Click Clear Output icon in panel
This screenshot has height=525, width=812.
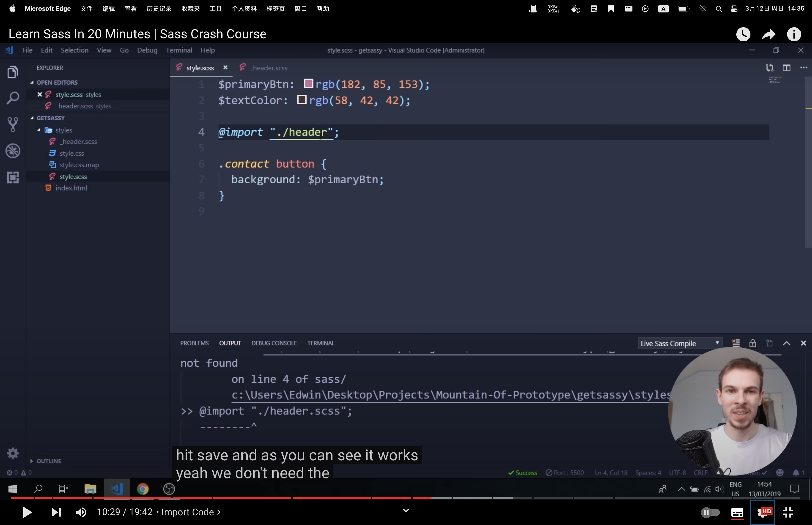coord(736,343)
